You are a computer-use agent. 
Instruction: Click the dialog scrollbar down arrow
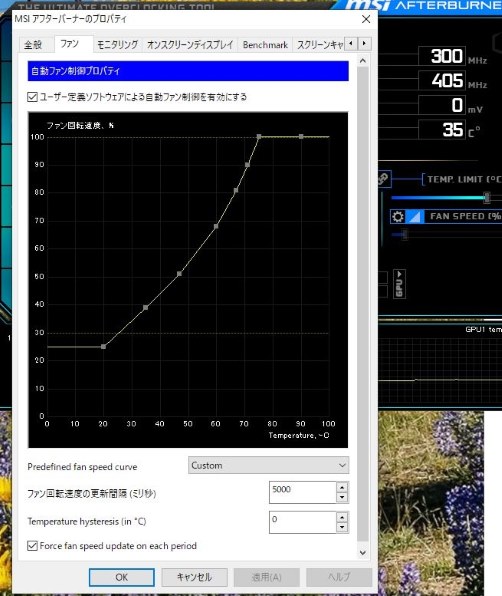pos(363,553)
